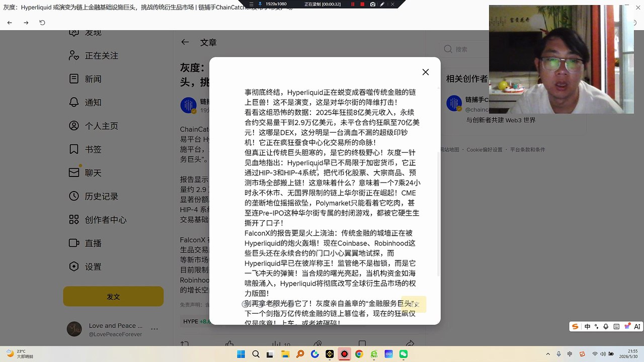
Task: Click browser back arrow
Action: pos(10,23)
